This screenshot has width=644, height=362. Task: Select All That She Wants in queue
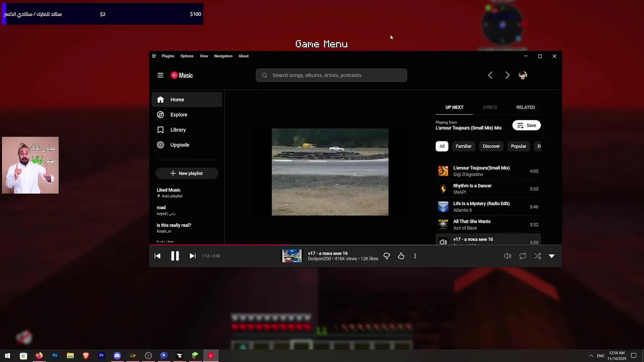click(488, 225)
